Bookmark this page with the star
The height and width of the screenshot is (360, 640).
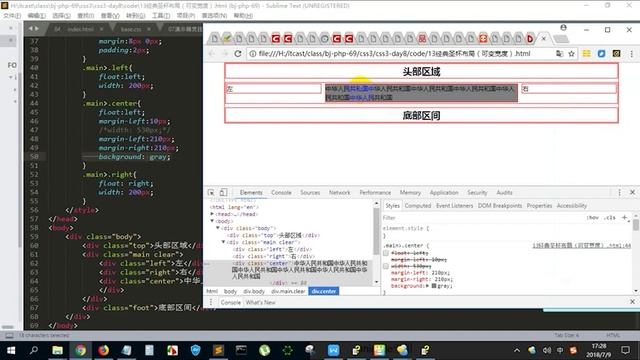tap(571, 53)
